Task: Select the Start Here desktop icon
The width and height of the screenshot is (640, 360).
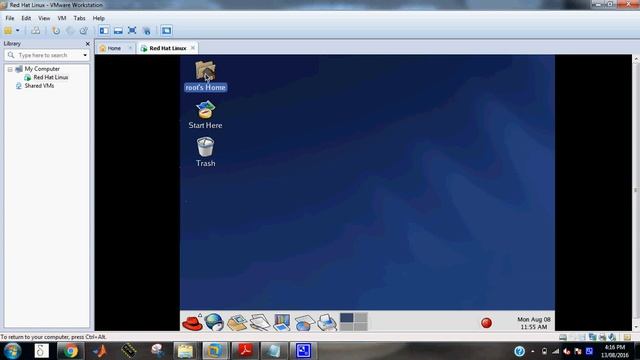Action: coord(205,115)
